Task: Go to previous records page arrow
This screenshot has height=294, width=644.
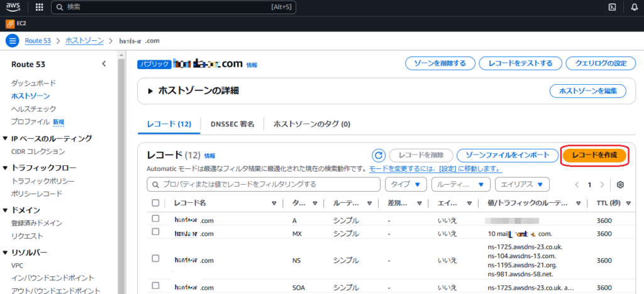Action: point(577,185)
